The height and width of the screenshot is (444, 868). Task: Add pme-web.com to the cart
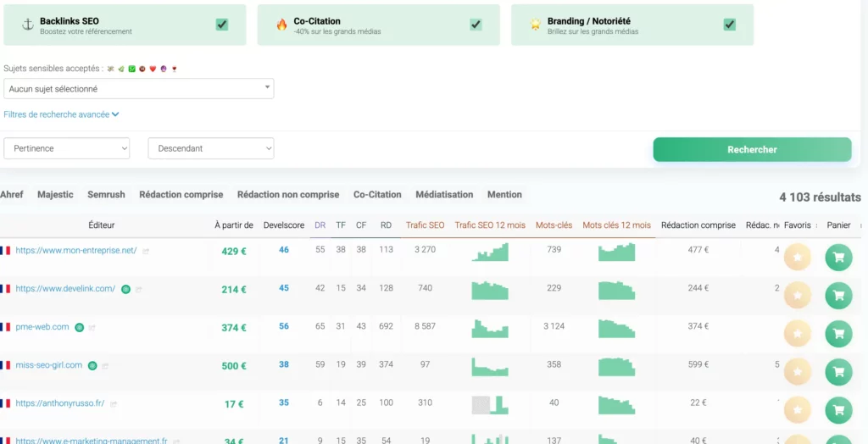[838, 334]
